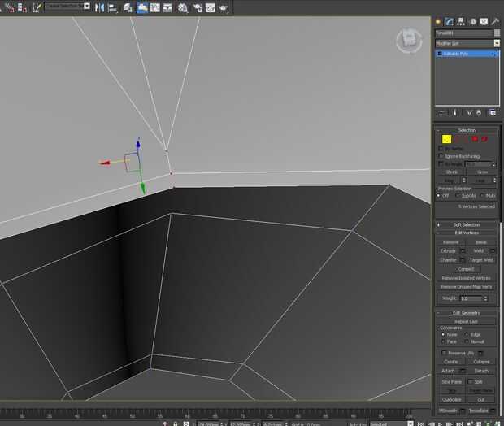This screenshot has height=426, width=504.
Task: Click the Align tool icon
Action: pos(112,7)
